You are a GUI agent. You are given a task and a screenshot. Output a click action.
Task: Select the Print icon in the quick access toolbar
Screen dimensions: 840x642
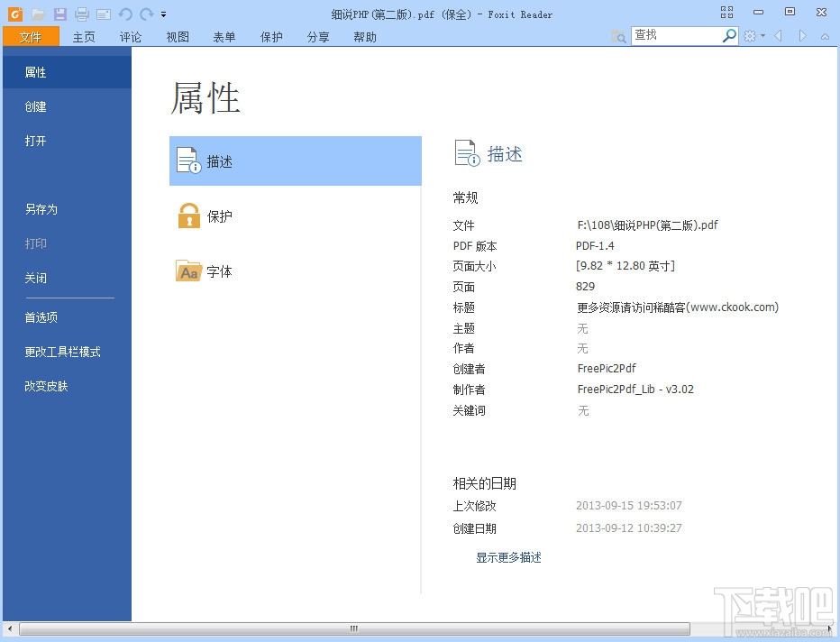click(x=81, y=14)
